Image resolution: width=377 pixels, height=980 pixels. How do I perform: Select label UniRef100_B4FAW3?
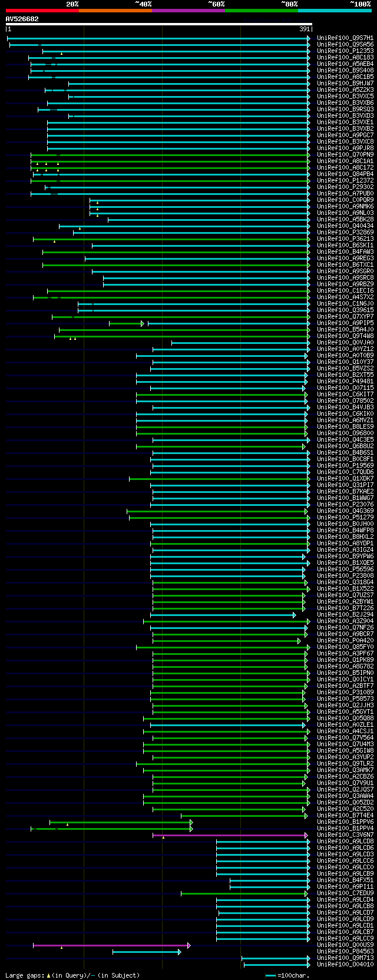345,251
